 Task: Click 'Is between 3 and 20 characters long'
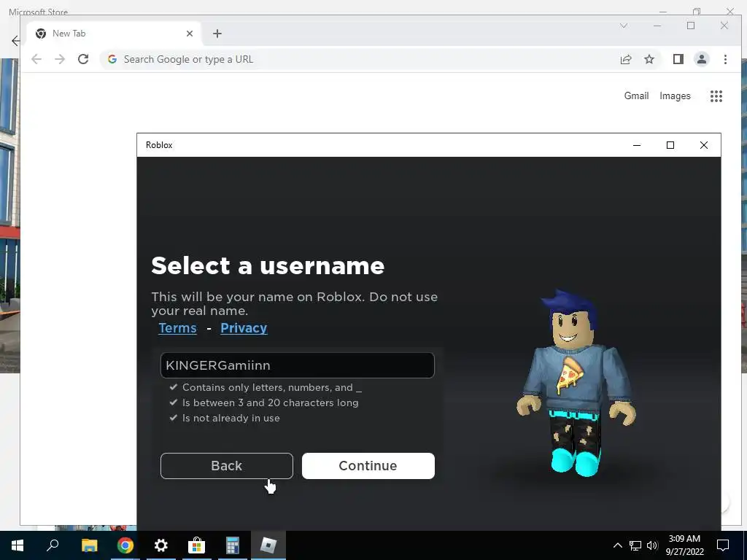[x=270, y=402]
